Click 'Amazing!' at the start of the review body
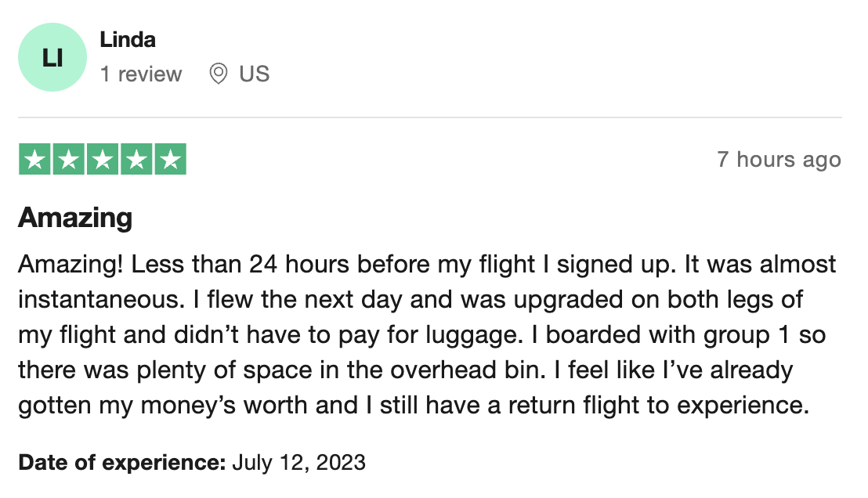 71,265
